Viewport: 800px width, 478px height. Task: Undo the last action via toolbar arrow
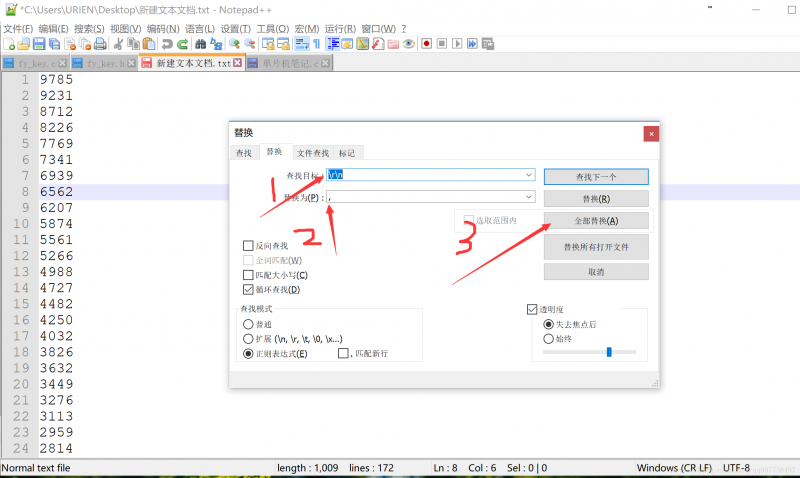point(167,44)
